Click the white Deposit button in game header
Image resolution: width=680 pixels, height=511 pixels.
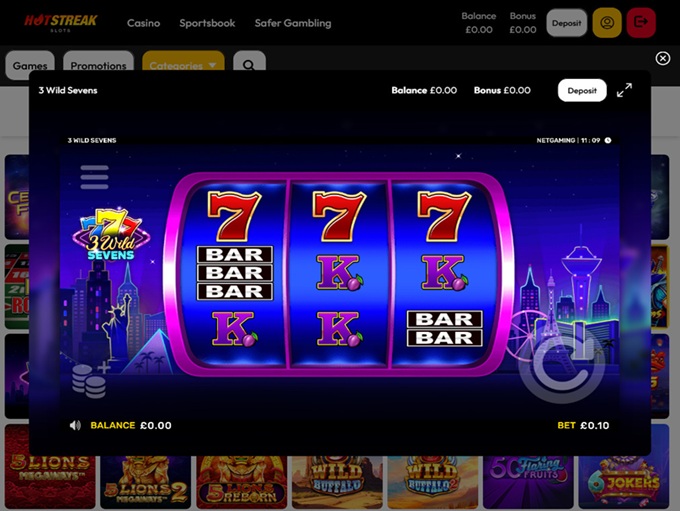point(582,90)
